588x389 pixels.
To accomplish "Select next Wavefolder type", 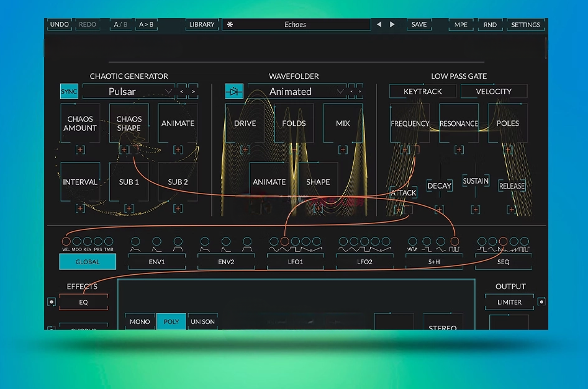I will click(360, 91).
